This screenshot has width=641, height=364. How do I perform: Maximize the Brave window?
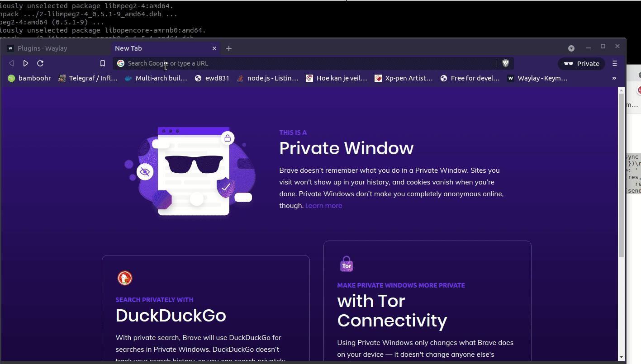(x=603, y=47)
